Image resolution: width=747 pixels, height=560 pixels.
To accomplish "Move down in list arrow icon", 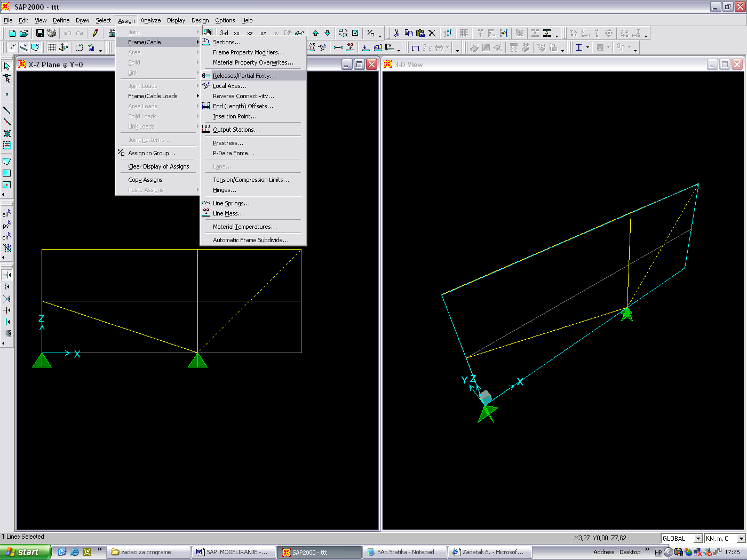I will point(327,33).
